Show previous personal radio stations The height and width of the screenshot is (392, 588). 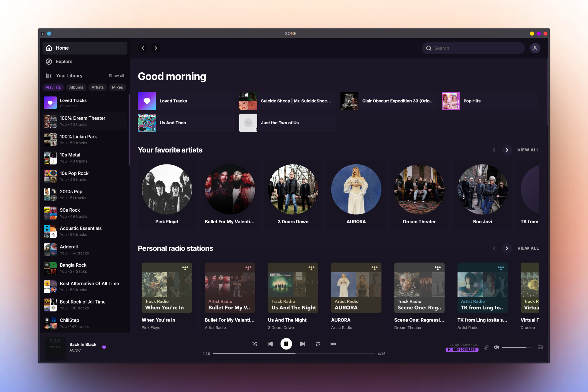(x=494, y=248)
